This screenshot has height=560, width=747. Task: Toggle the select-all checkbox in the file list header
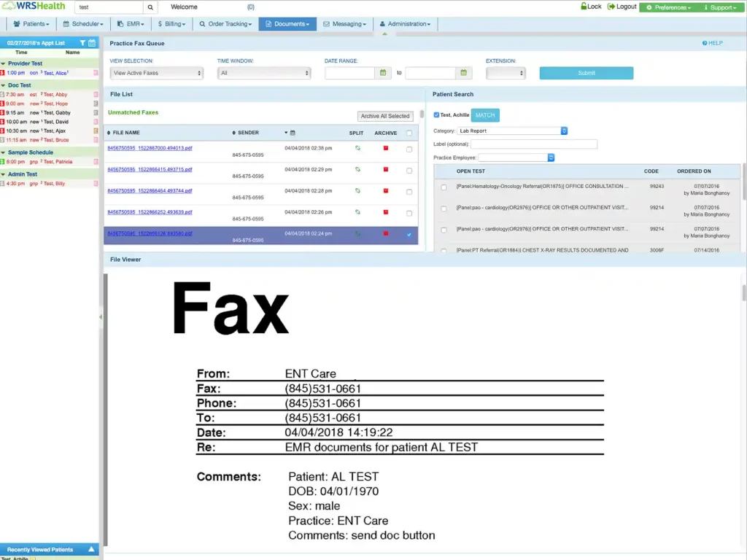[x=409, y=132]
